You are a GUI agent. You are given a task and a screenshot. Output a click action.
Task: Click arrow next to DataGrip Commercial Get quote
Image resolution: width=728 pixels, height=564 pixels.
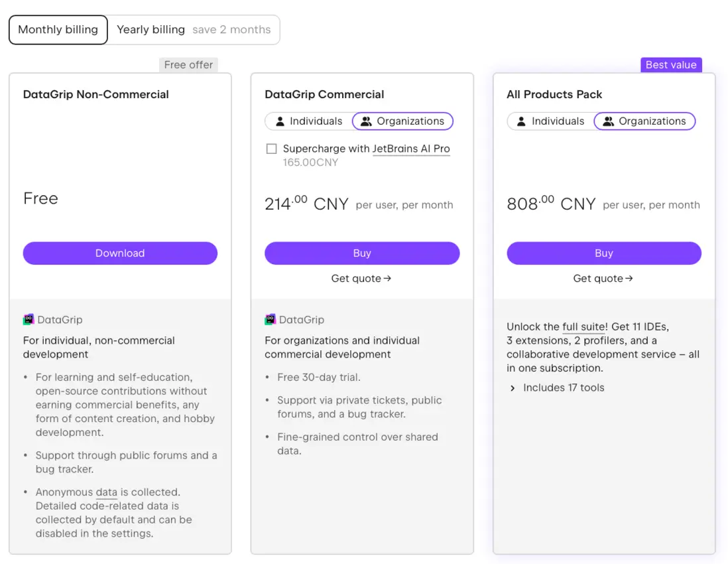[388, 279]
